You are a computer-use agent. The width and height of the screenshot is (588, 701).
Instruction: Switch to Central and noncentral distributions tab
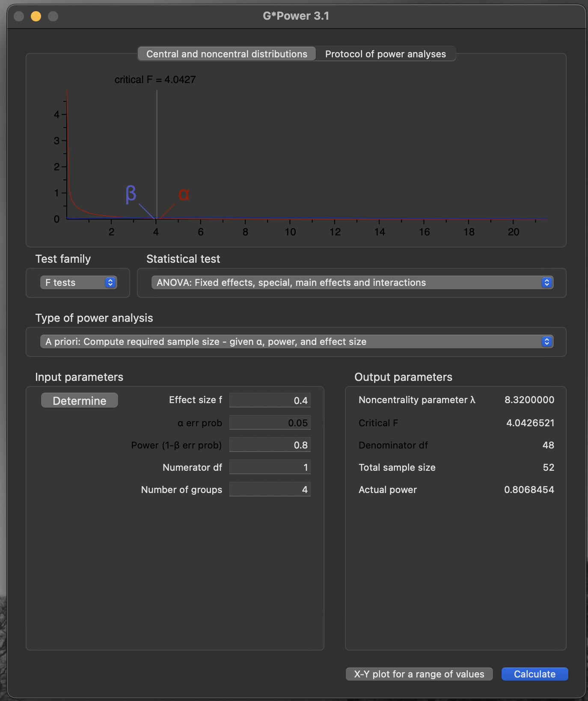226,54
